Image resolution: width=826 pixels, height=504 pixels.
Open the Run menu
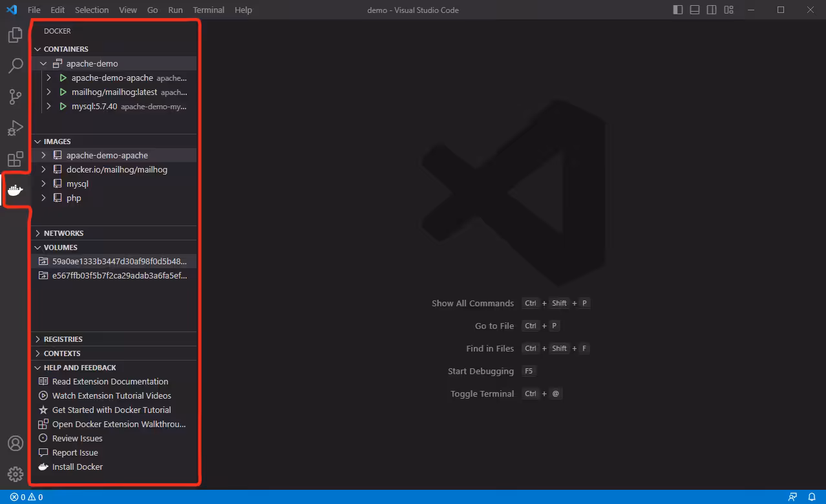[175, 10]
